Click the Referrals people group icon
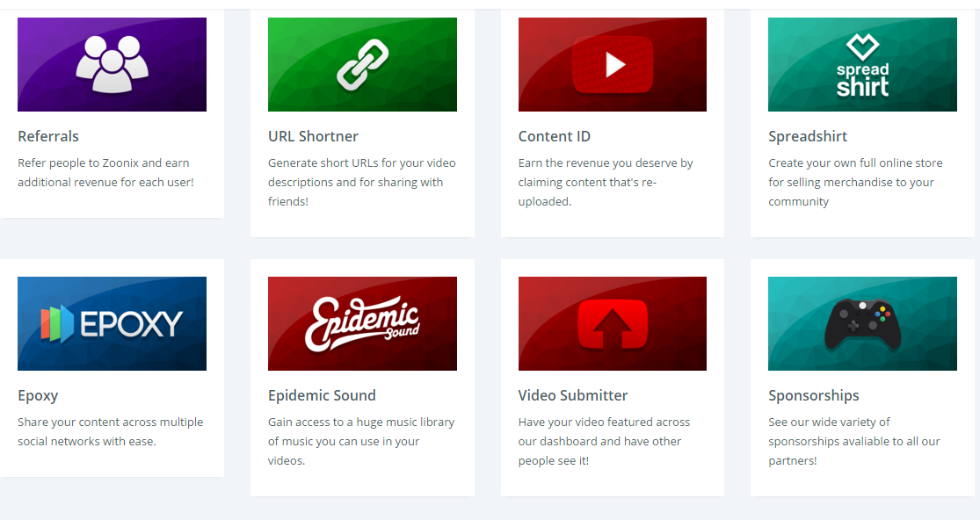This screenshot has height=520, width=980. click(112, 64)
